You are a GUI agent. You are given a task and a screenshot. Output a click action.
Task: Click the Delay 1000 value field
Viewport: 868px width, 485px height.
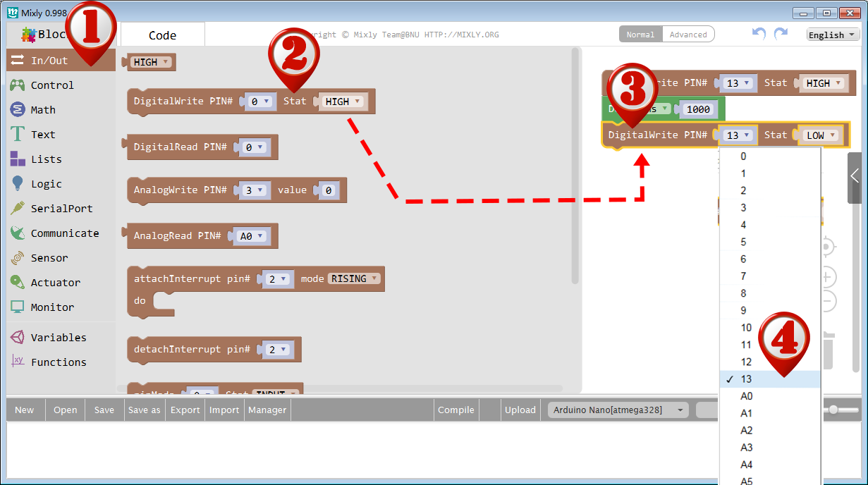pyautogui.click(x=699, y=109)
